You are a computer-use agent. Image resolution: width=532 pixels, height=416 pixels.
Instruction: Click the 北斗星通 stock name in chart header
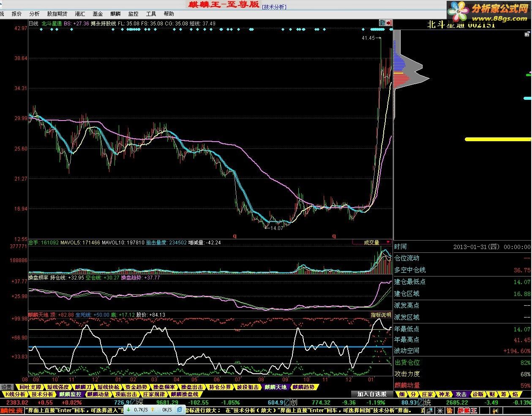tap(52, 24)
